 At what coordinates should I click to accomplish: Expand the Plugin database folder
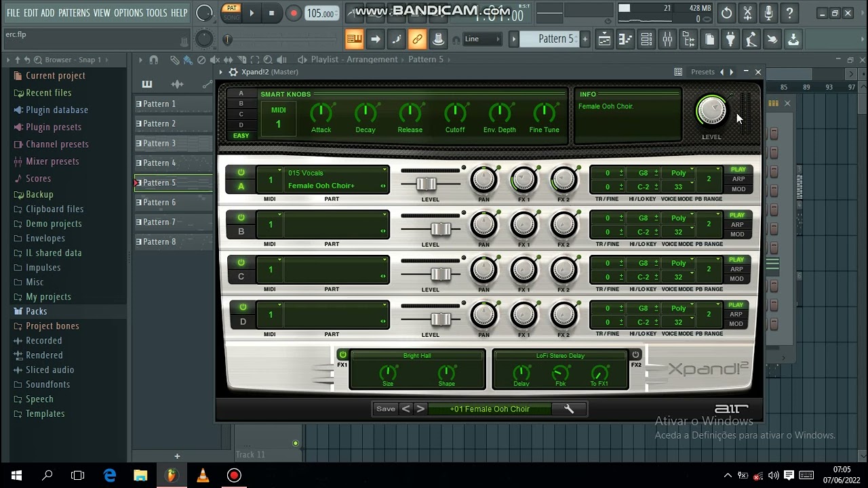pos(56,110)
